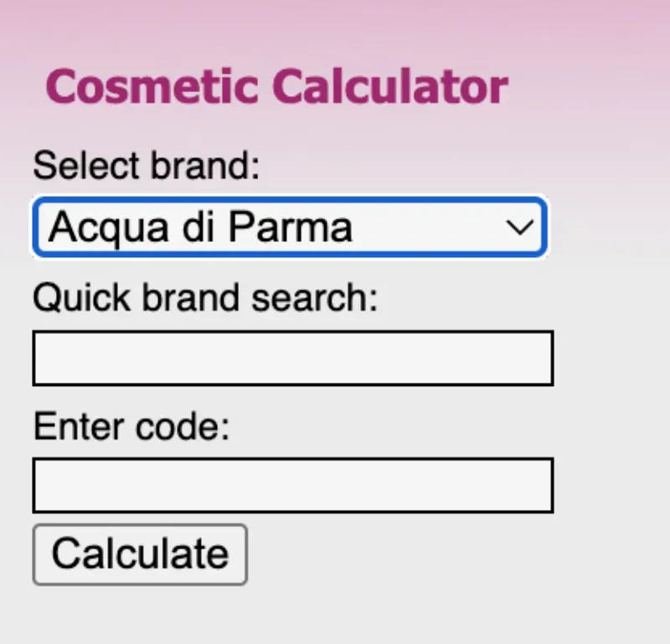Expand the brand list showing Acqua di Parma

(x=289, y=227)
